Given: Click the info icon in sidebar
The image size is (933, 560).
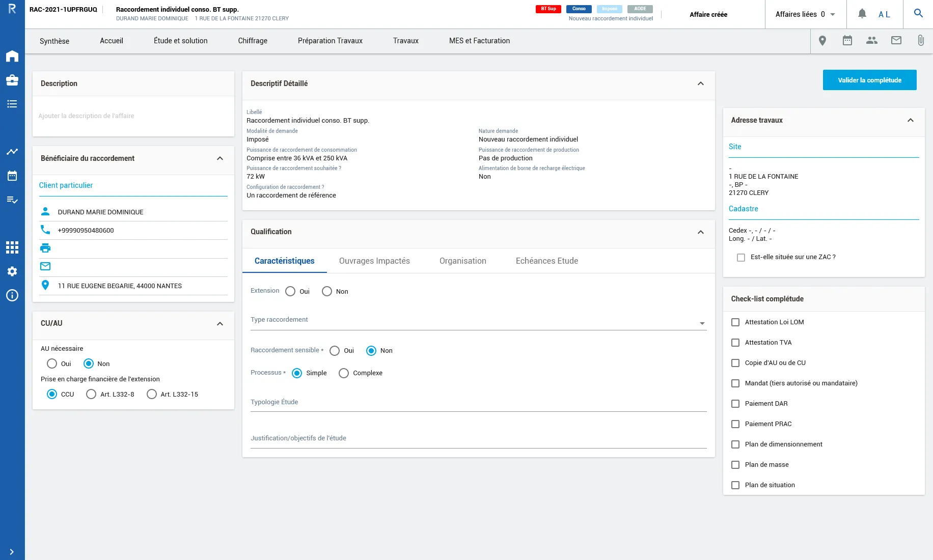Looking at the screenshot, I should pyautogui.click(x=12, y=295).
